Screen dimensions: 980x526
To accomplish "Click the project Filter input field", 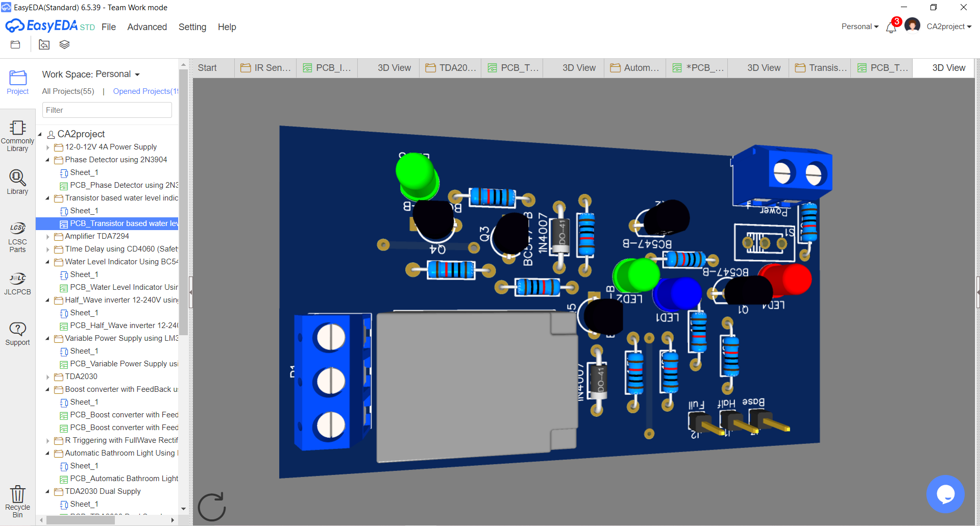I will coord(107,110).
